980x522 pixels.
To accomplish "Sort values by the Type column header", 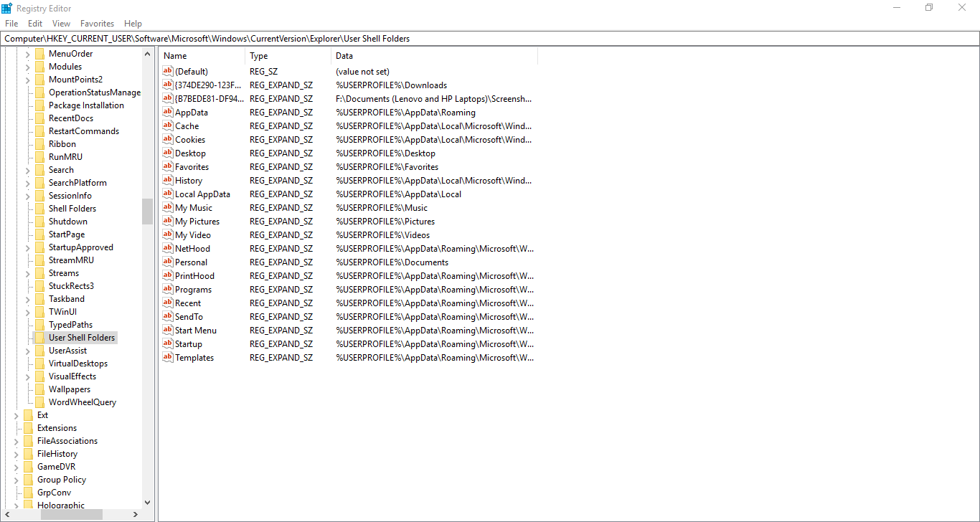I will (288, 56).
